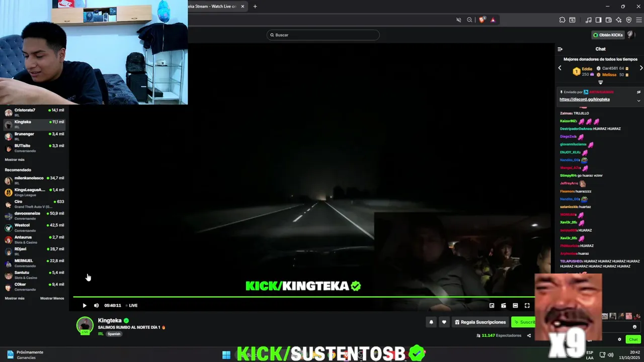Click the green Suscribirse button
The width and height of the screenshot is (644, 362).
pyautogui.click(x=523, y=322)
